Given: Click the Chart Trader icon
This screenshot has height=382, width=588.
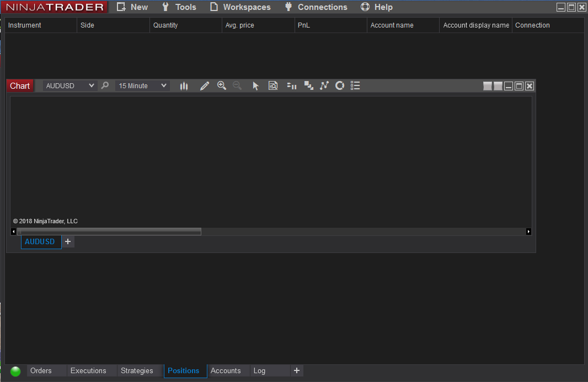Looking at the screenshot, I should pyautogui.click(x=291, y=86).
